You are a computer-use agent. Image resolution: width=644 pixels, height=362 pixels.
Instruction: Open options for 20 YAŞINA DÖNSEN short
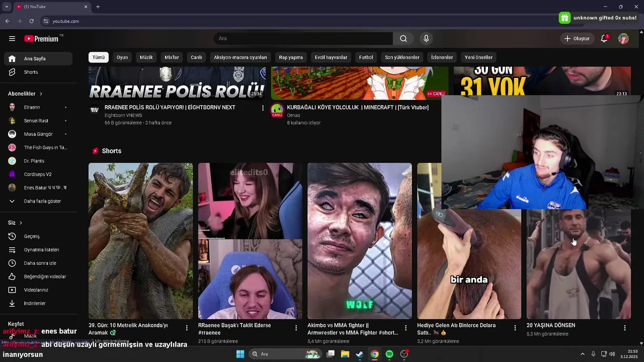(x=624, y=328)
